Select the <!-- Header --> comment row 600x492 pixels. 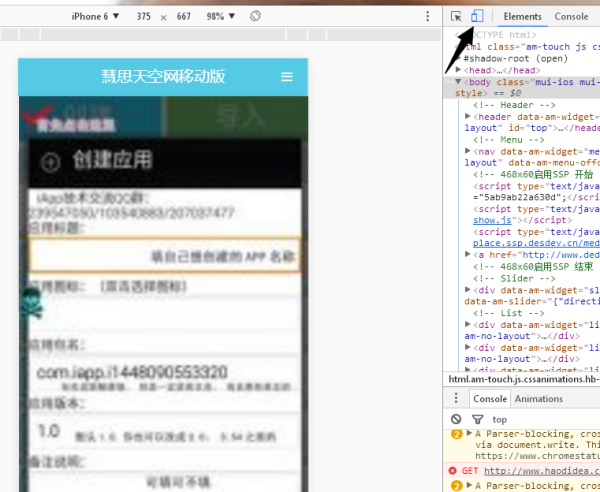(x=514, y=105)
